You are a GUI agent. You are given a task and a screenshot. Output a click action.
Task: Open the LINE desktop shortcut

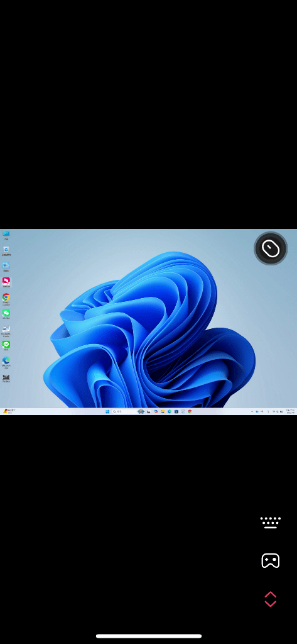[x=6, y=345]
